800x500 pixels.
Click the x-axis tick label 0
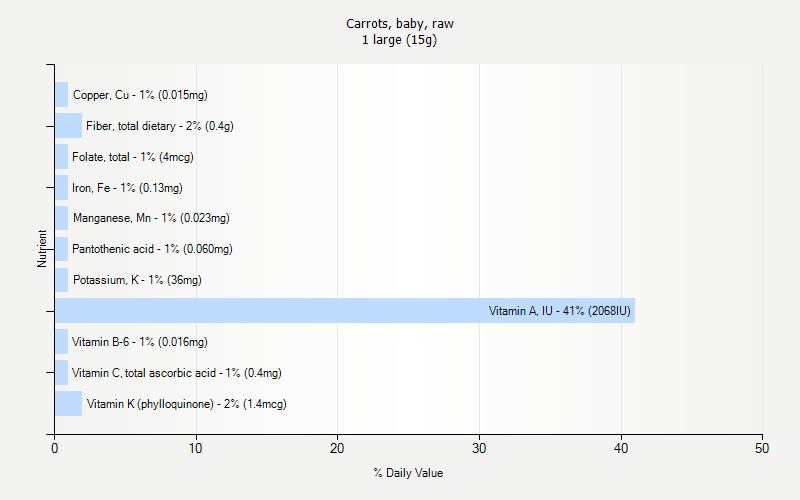pyautogui.click(x=55, y=448)
